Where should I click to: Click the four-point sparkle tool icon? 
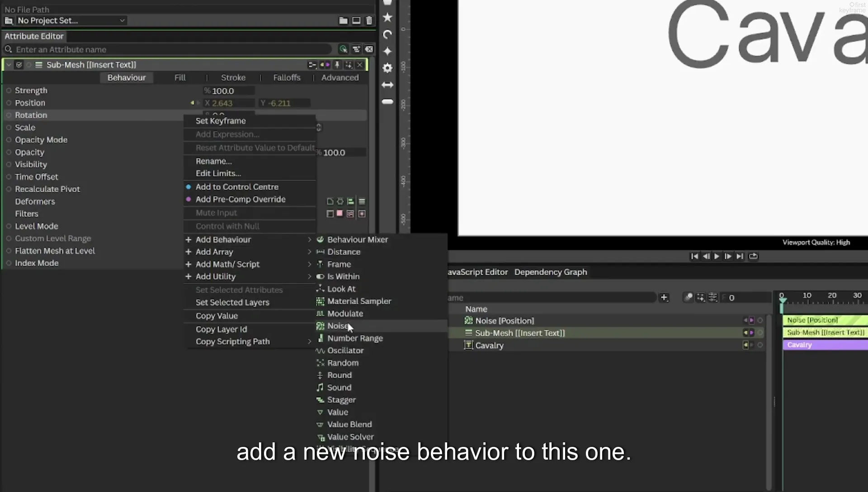point(387,51)
